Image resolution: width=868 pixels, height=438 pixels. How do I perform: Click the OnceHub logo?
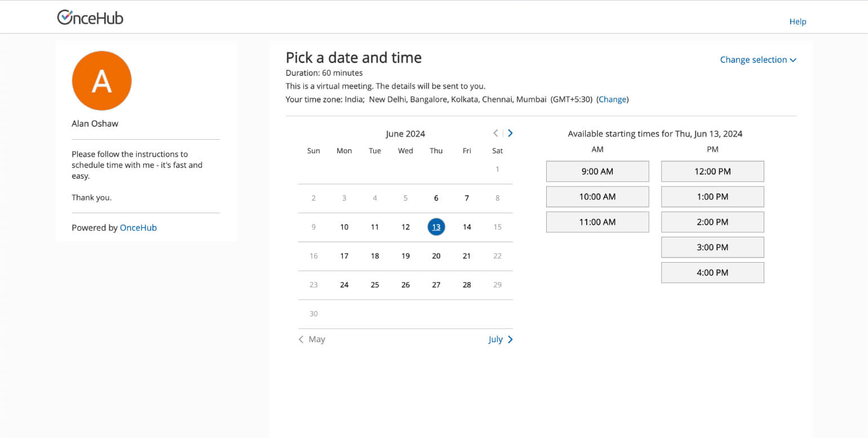(90, 17)
